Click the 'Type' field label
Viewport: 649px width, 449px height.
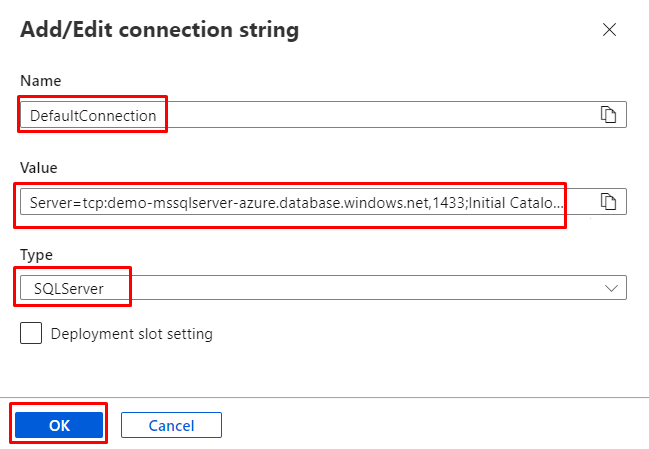click(38, 254)
